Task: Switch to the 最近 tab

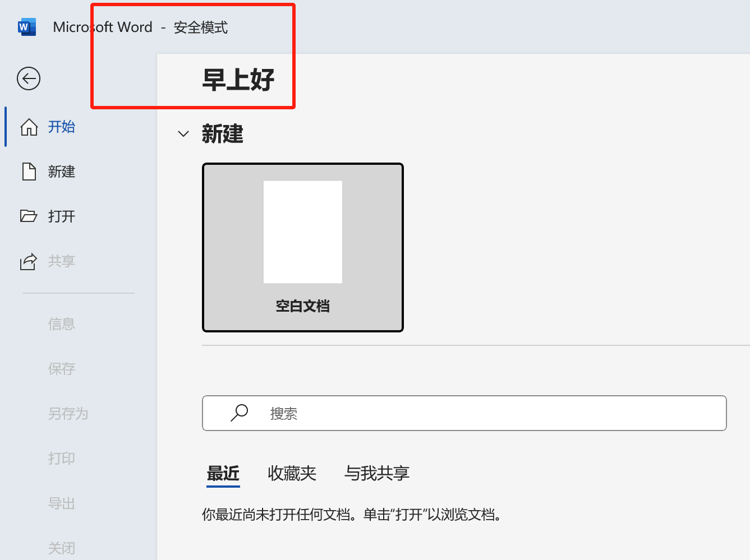Action: (223, 474)
